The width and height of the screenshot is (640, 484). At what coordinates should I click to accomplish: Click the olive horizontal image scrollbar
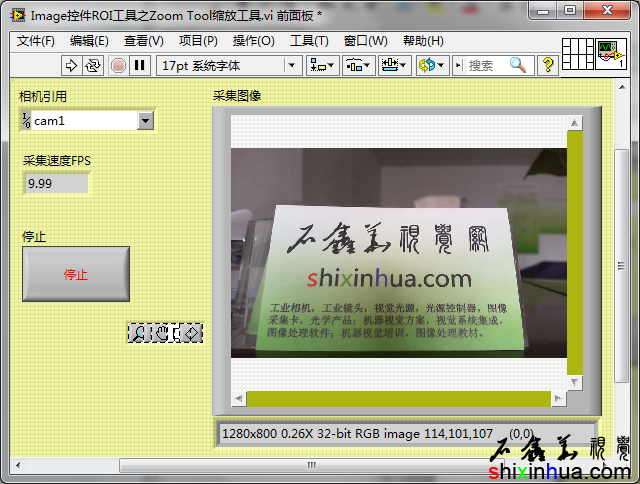(x=398, y=399)
